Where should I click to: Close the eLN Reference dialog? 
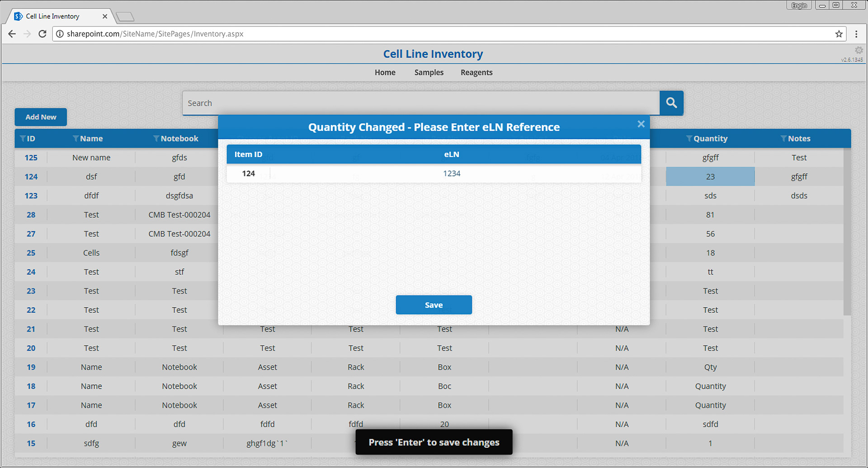point(641,124)
